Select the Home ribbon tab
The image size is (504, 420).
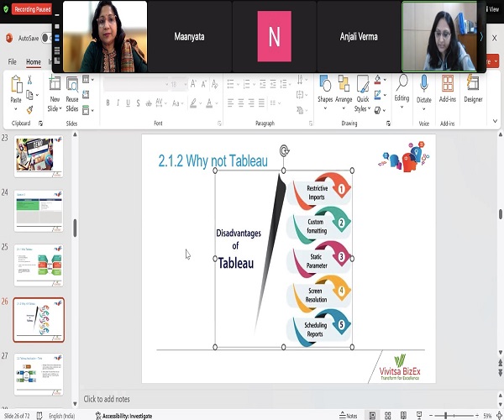(34, 61)
